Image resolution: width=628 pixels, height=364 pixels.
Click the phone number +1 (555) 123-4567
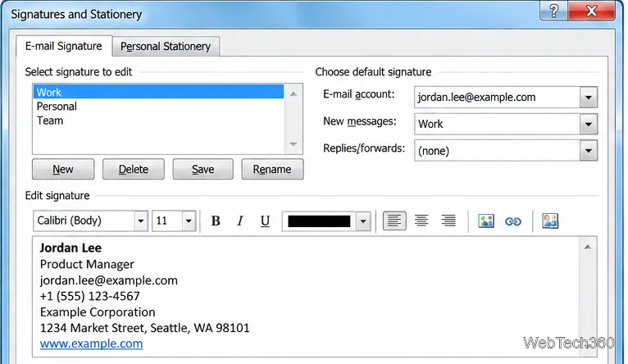tap(89, 296)
